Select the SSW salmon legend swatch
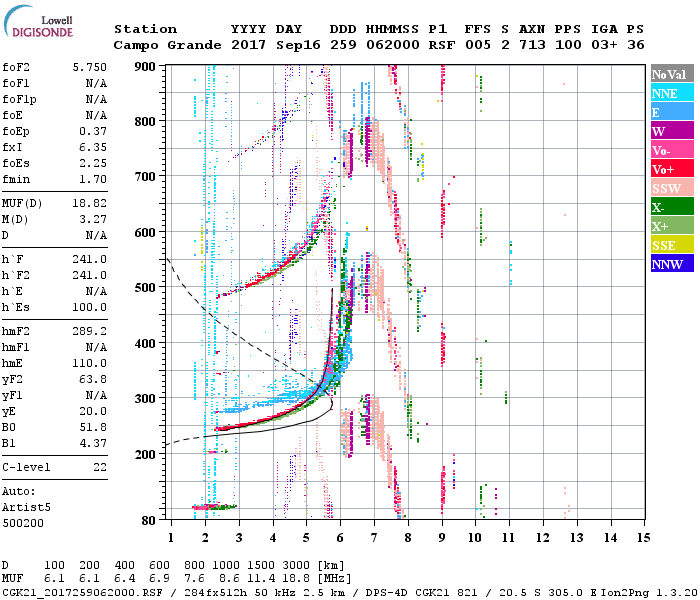Viewport: 700px width, 600px height. pos(672,188)
